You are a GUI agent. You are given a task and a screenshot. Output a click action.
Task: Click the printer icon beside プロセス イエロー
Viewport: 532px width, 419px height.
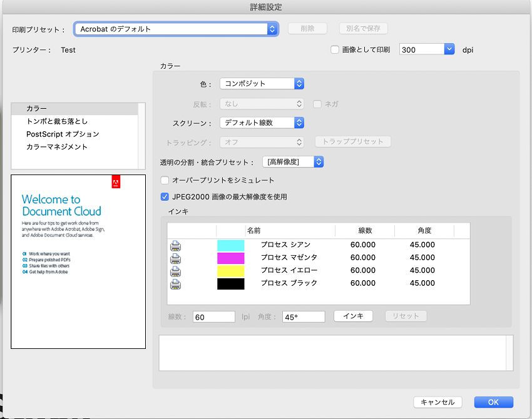175,271
